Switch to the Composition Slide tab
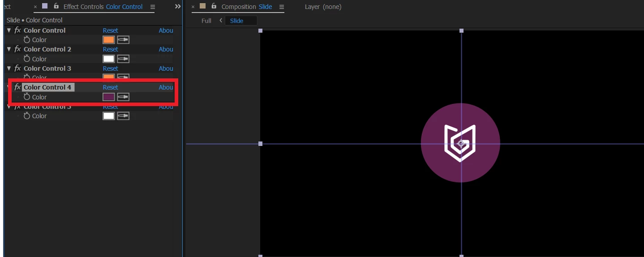 pyautogui.click(x=247, y=7)
